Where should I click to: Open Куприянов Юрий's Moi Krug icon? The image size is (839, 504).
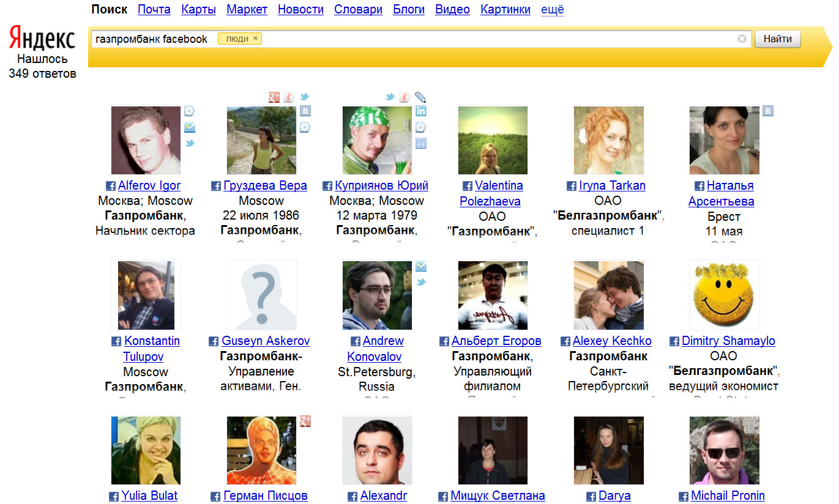(421, 127)
